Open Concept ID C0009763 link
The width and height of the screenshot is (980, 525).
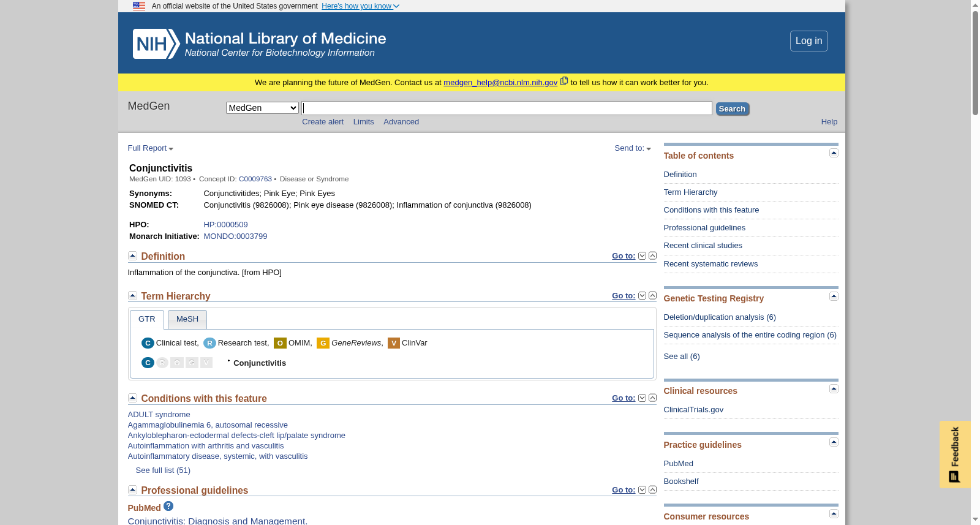[x=255, y=179]
